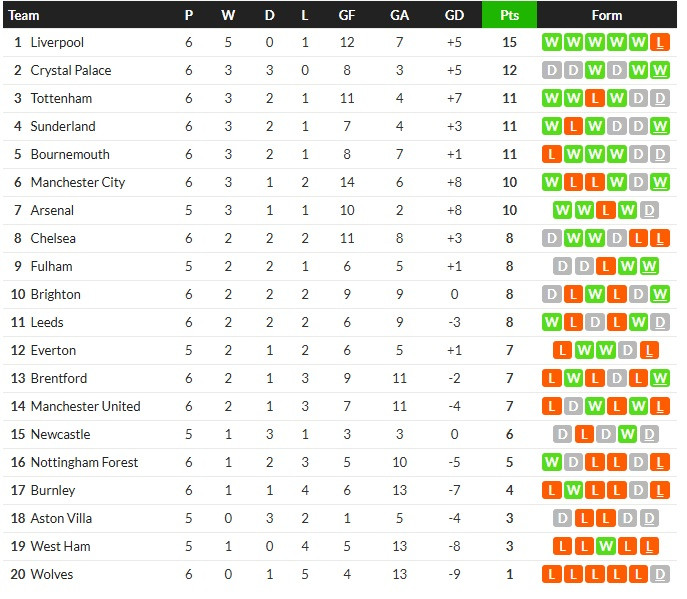Open the Manchester City team link
Image resolution: width=687 pixels, height=599 pixels.
tap(78, 182)
